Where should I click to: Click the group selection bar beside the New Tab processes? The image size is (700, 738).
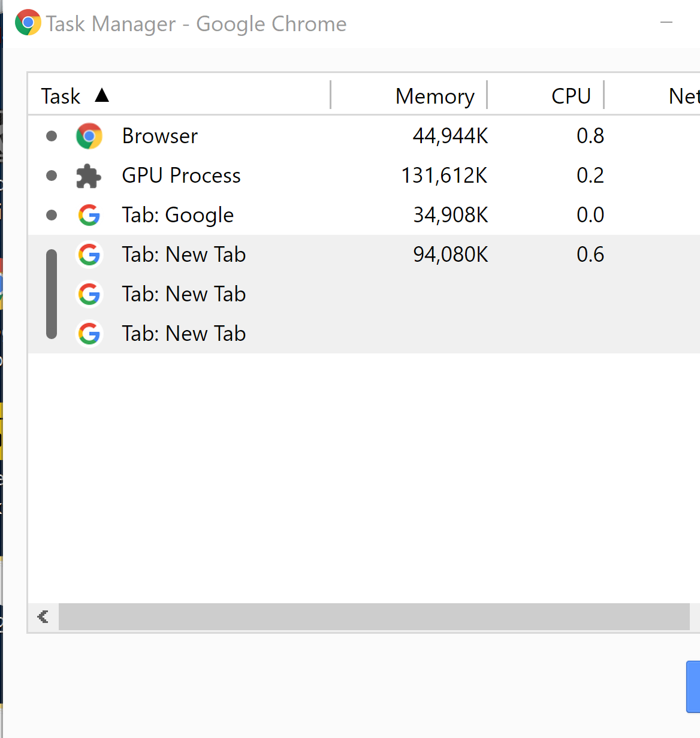52,294
